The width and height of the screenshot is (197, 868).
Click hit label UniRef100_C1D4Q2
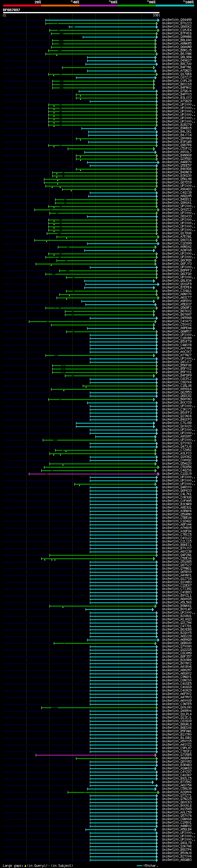[x=177, y=521]
